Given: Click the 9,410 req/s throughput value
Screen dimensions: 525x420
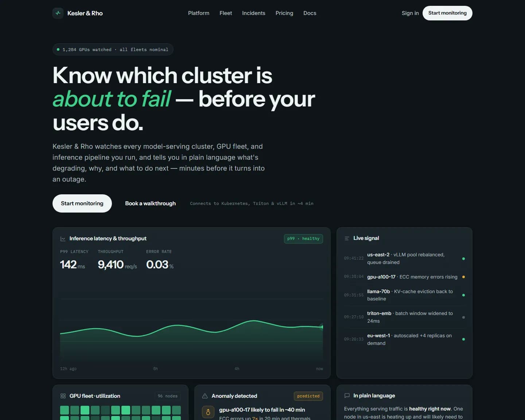Looking at the screenshot, I should [x=117, y=265].
